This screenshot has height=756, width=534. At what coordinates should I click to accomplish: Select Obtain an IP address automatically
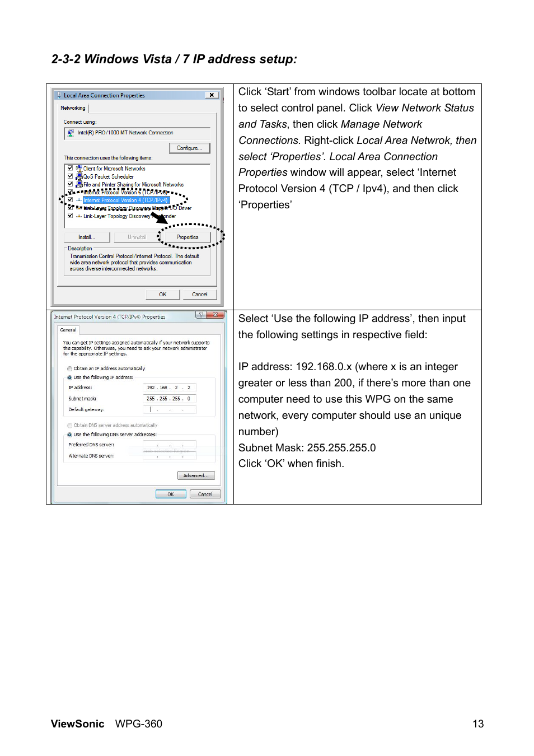tap(69, 368)
